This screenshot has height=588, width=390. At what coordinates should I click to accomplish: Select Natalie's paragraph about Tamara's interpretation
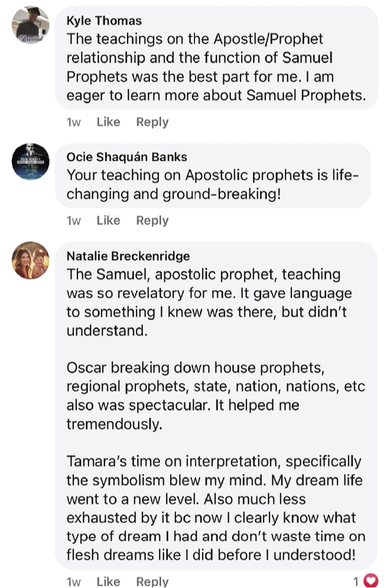coord(216,508)
